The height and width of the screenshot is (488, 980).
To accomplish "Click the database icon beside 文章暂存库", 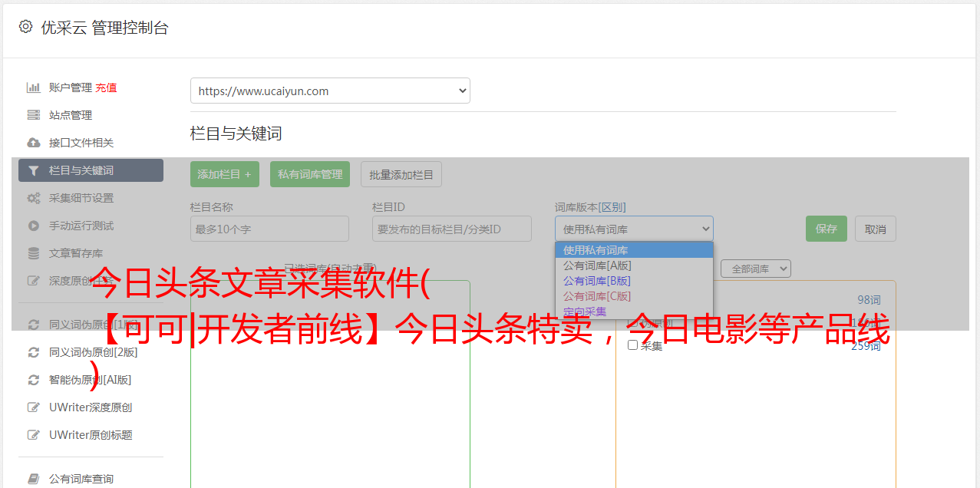I will click(34, 253).
